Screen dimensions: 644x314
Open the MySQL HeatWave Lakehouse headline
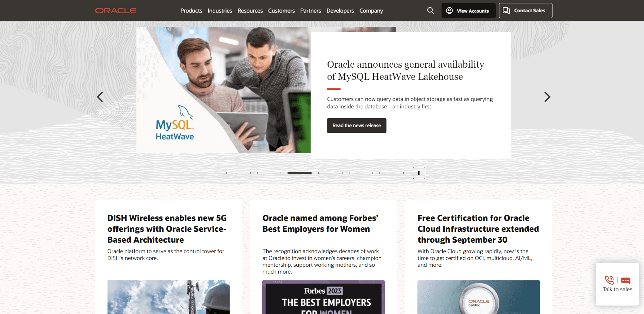click(406, 70)
